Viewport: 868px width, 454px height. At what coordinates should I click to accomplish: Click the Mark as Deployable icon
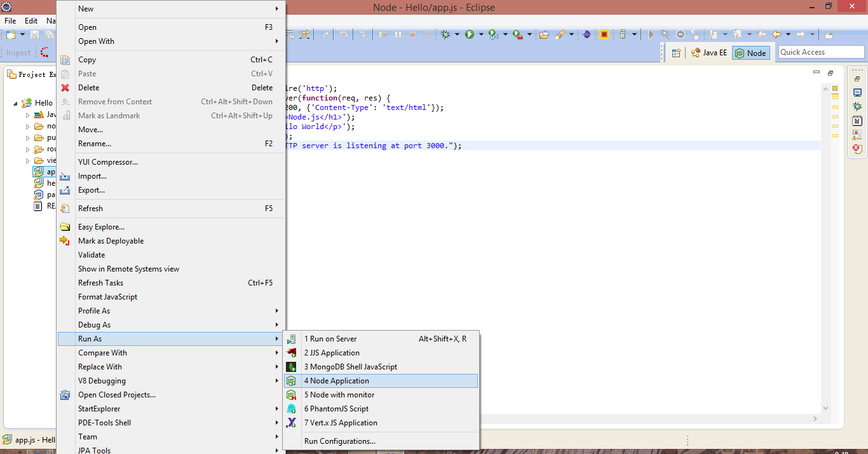click(x=65, y=241)
